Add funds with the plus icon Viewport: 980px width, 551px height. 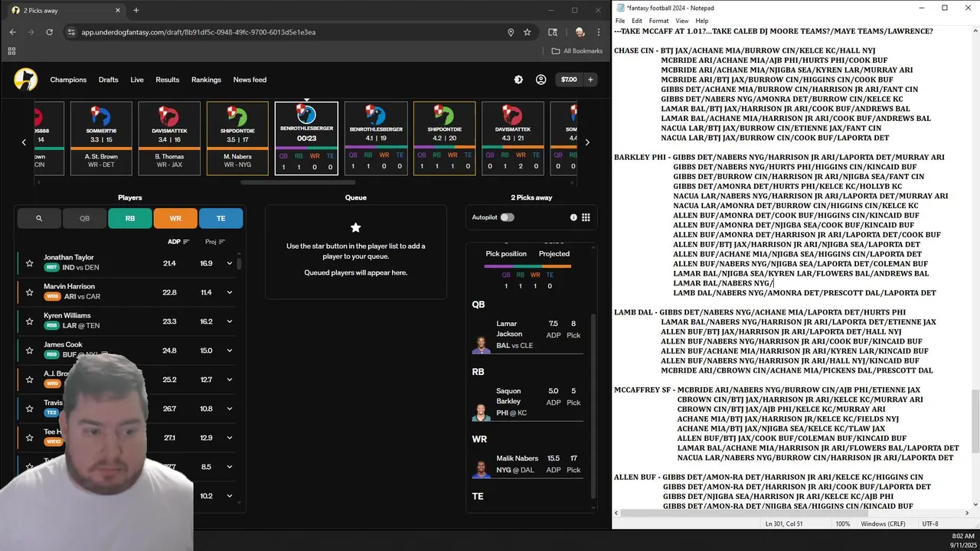[x=590, y=80]
